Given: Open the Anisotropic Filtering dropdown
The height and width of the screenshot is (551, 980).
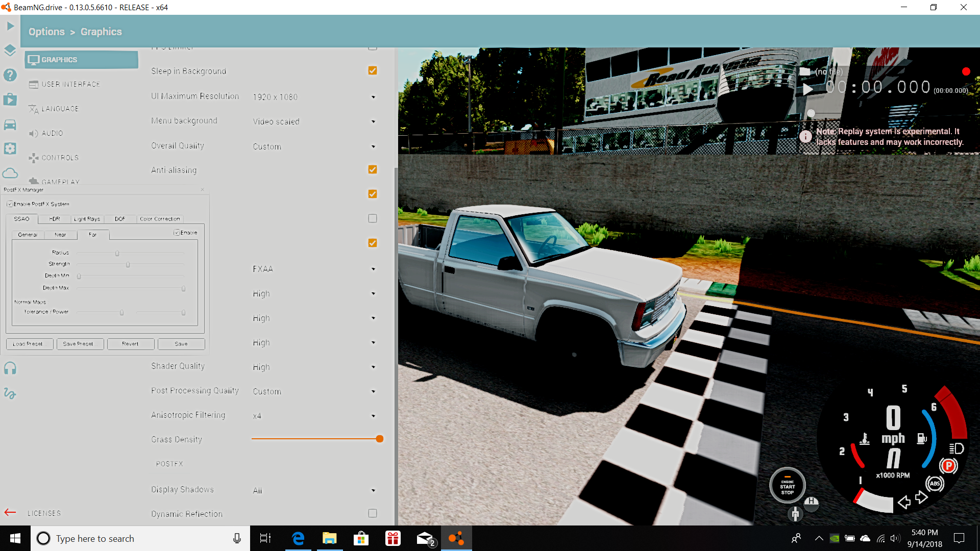Looking at the screenshot, I should (x=314, y=416).
